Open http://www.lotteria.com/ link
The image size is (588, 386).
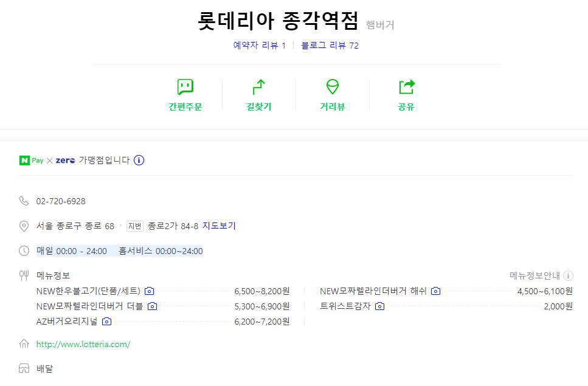click(83, 344)
